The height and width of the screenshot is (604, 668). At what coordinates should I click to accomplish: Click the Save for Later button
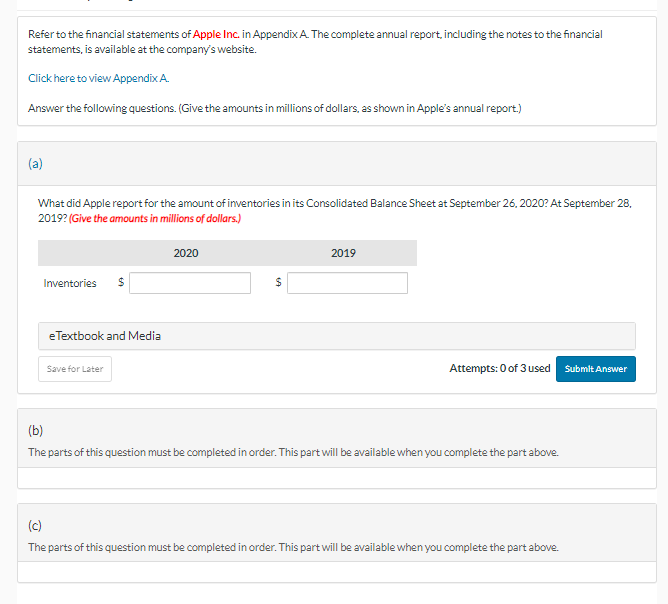[x=75, y=369]
